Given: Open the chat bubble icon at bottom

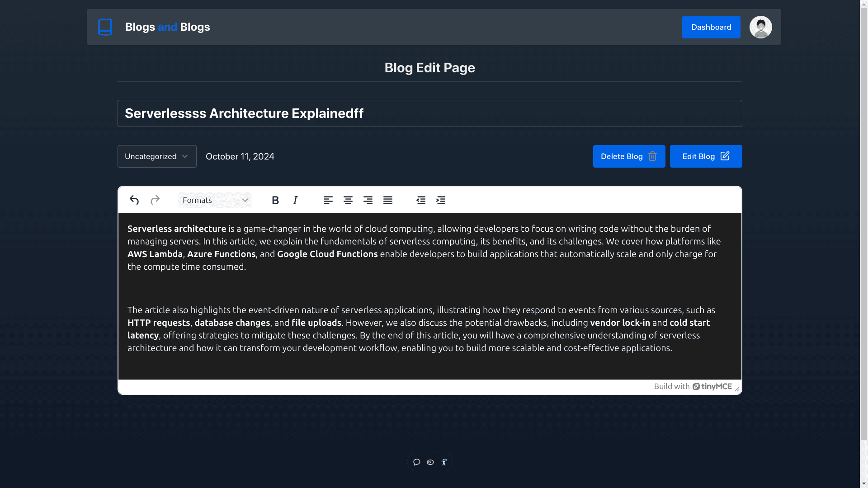Looking at the screenshot, I should pyautogui.click(x=417, y=462).
